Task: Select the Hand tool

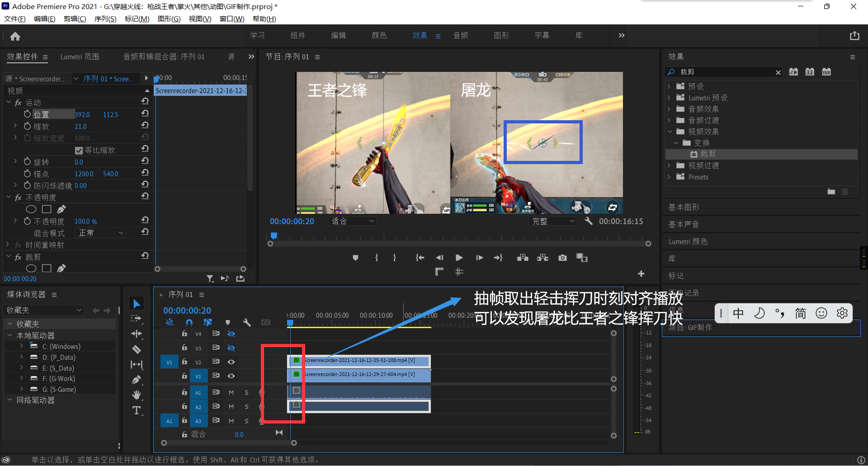Action: pos(137,395)
